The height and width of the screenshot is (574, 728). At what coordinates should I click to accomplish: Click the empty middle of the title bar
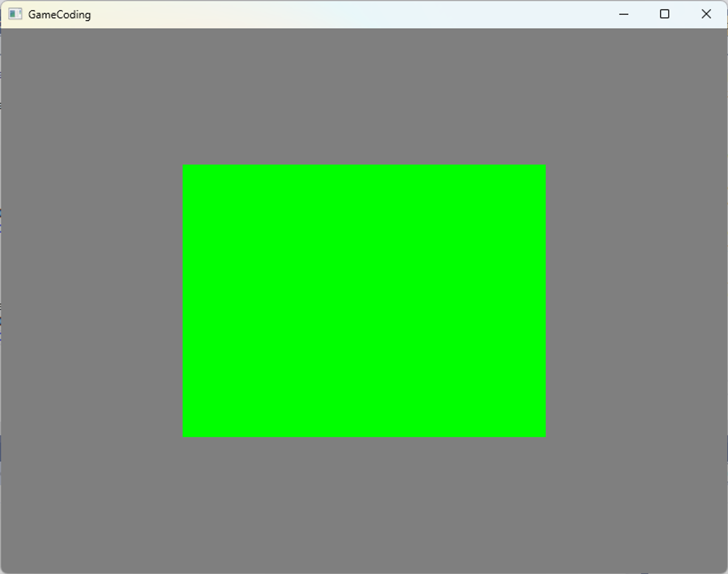pyautogui.click(x=346, y=14)
